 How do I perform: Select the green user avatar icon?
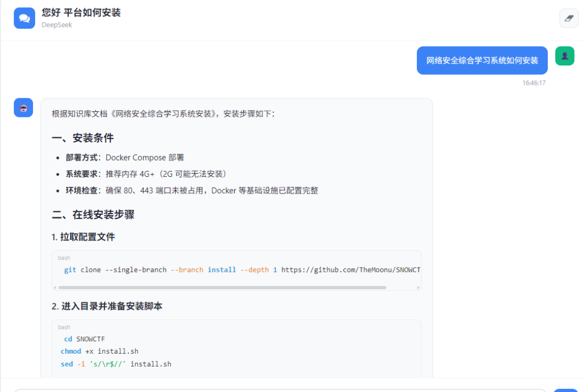click(x=565, y=56)
